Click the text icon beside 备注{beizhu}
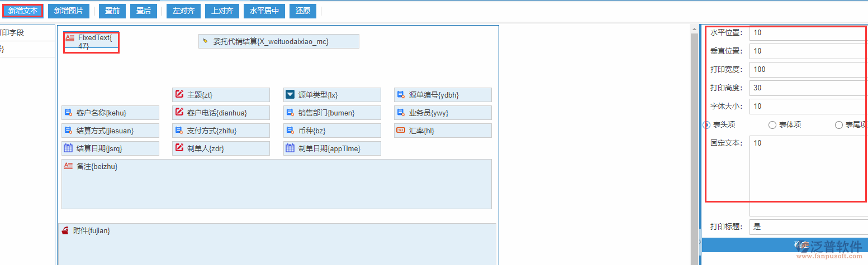The image size is (868, 265). [68, 166]
